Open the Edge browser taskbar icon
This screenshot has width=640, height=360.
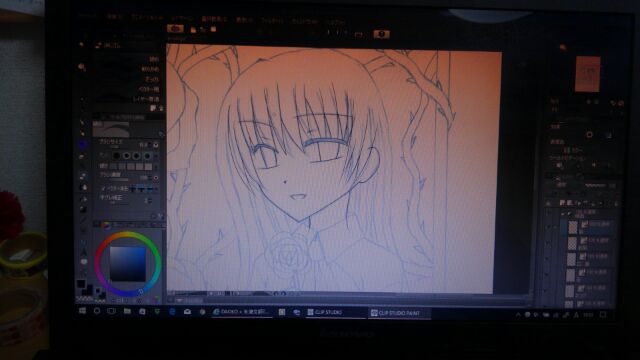(172, 312)
